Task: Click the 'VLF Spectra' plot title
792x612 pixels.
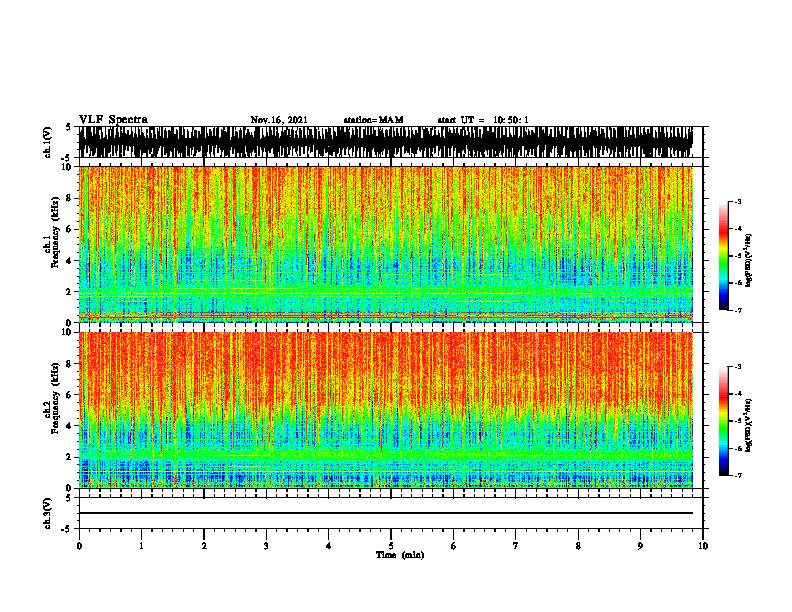Action: tap(113, 120)
